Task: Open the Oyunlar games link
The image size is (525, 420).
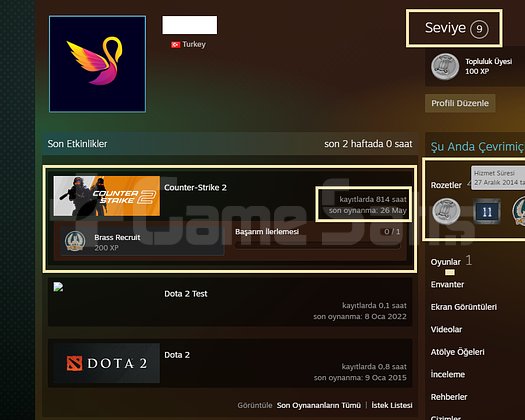Action: (x=446, y=262)
